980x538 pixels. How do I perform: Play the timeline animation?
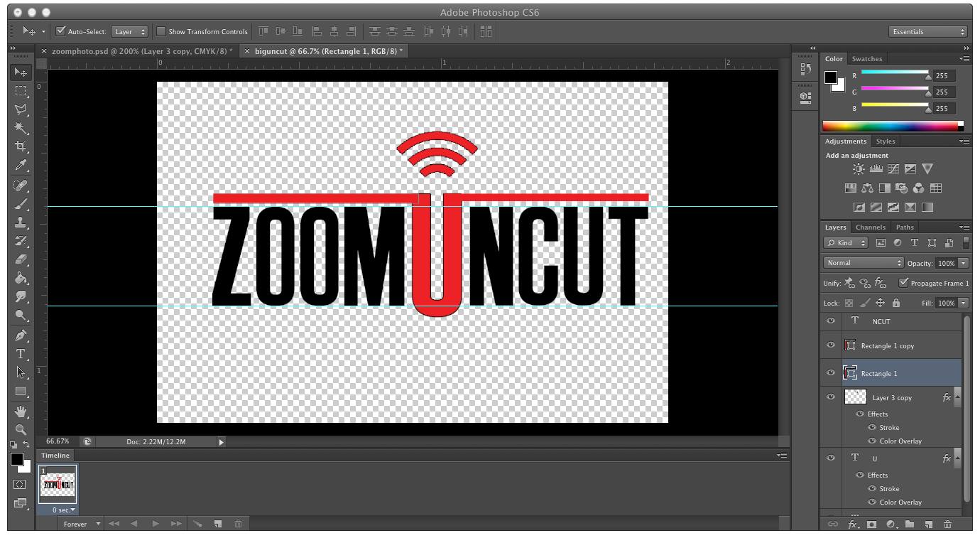coord(156,524)
